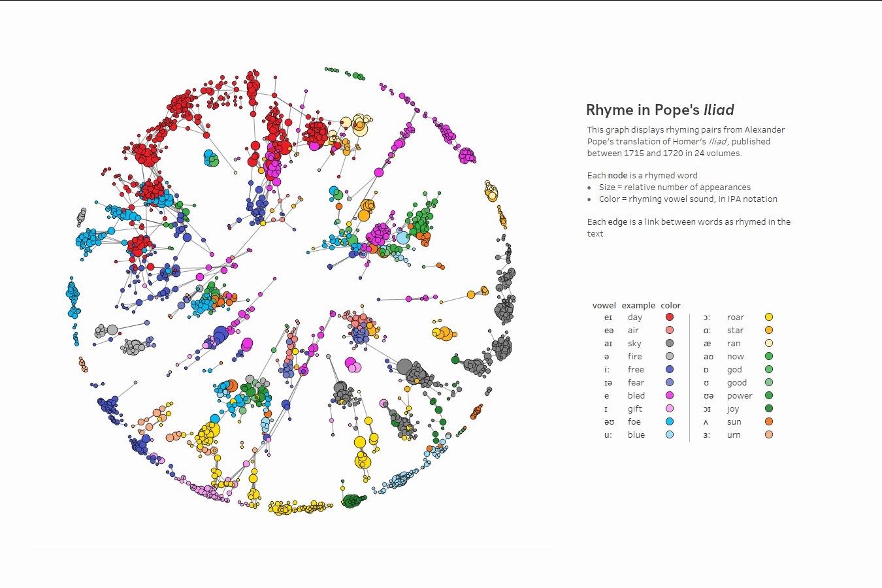Pick the light green swatch for good
882x588 pixels.
click(x=769, y=382)
